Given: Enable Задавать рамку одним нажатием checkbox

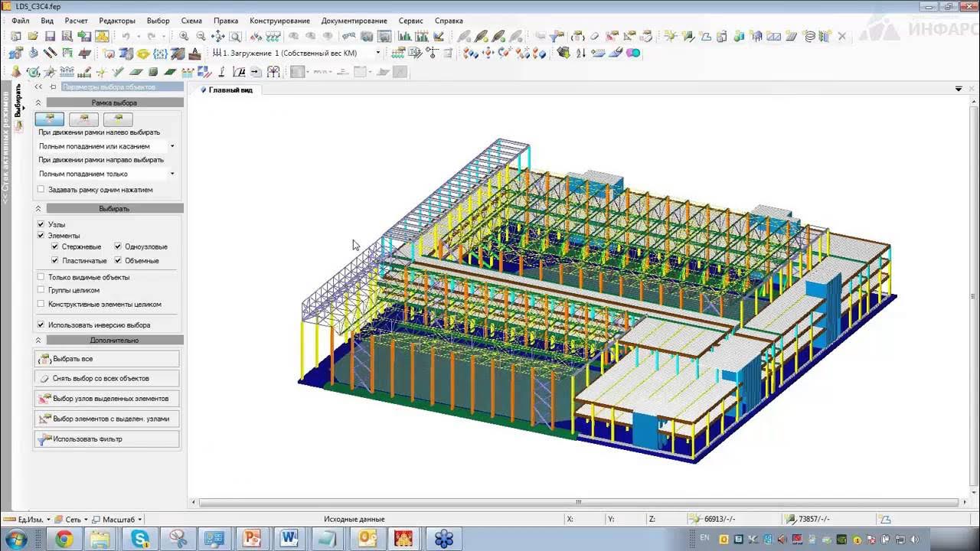Looking at the screenshot, I should coord(41,189).
